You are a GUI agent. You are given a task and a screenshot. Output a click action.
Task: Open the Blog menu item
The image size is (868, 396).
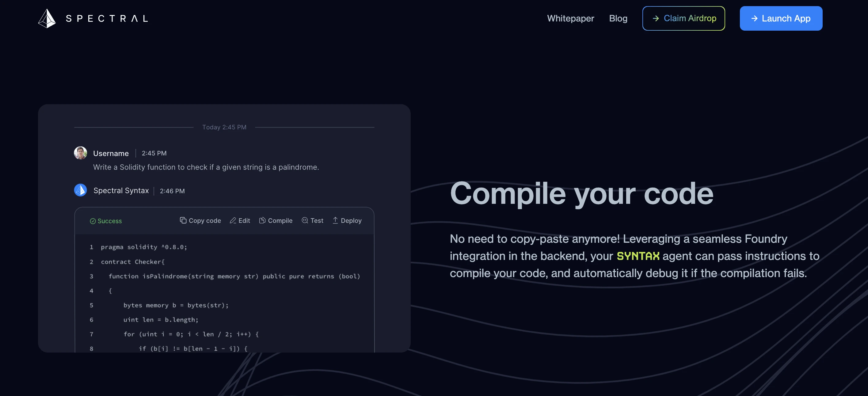point(618,18)
